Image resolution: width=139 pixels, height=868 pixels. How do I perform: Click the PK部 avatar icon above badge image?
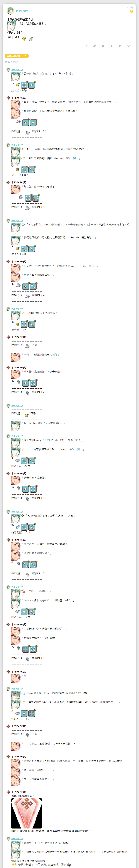[8, 792]
